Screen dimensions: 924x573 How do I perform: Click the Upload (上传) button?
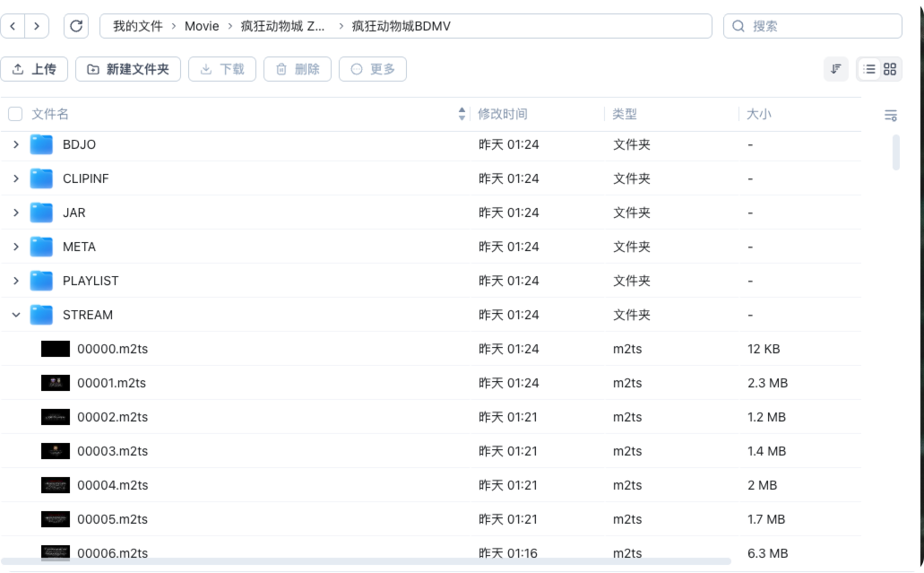coord(34,69)
